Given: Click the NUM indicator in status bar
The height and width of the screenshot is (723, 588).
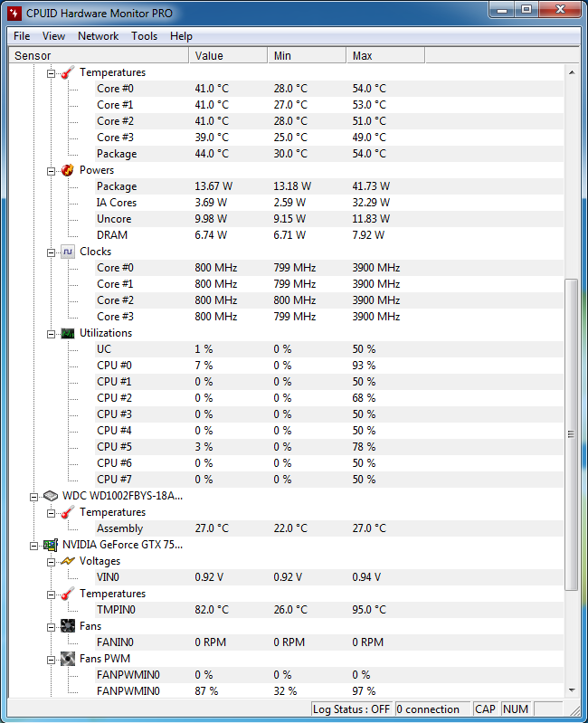Looking at the screenshot, I should click(x=516, y=709).
